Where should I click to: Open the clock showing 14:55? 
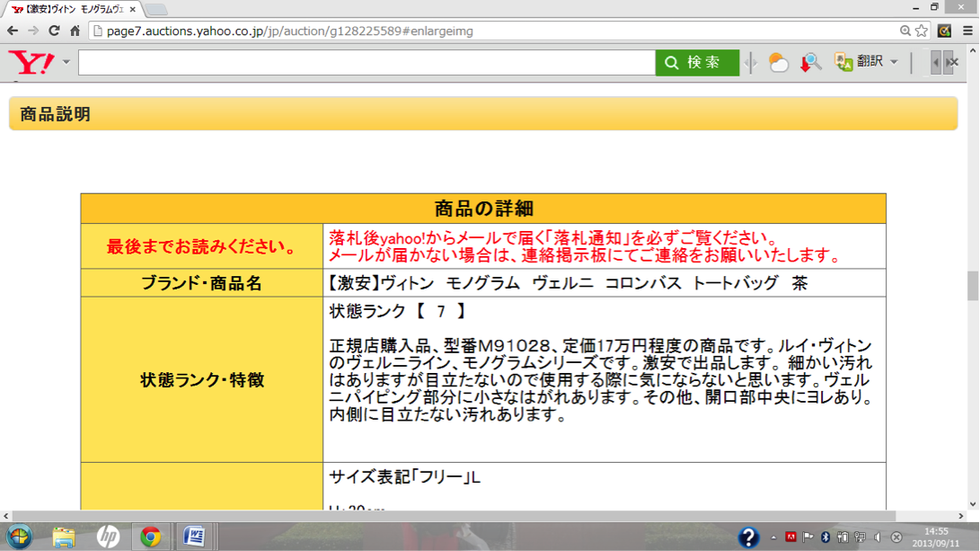click(x=936, y=538)
